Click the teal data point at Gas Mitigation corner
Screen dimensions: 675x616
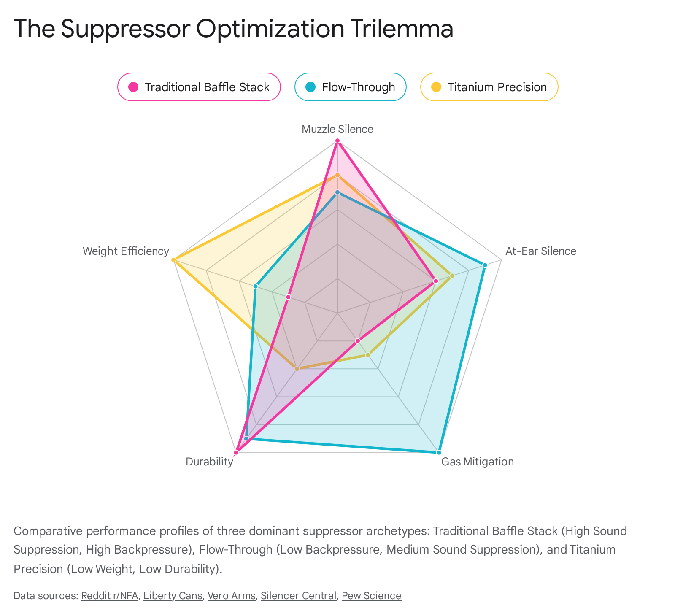(x=439, y=452)
